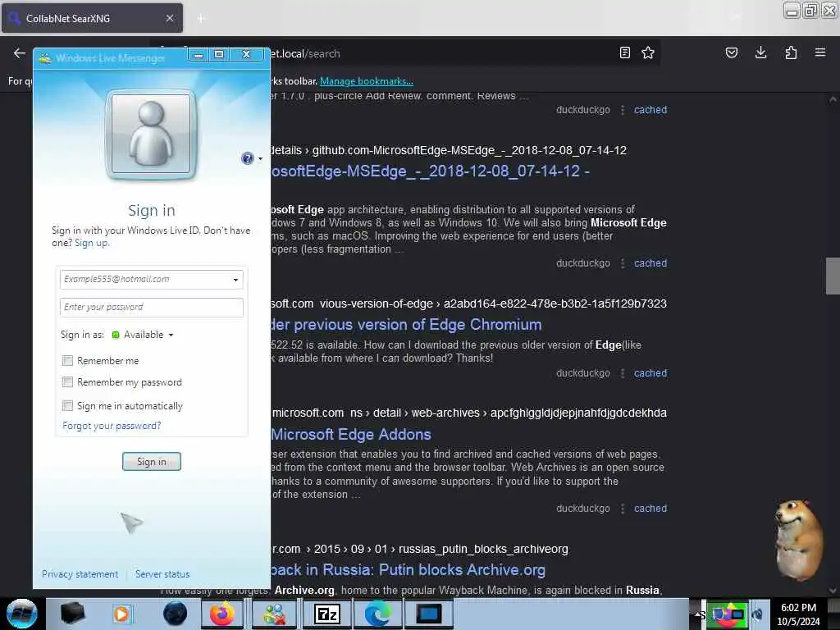Open the Firefox downloads panel
840x630 pixels.
(x=760, y=52)
